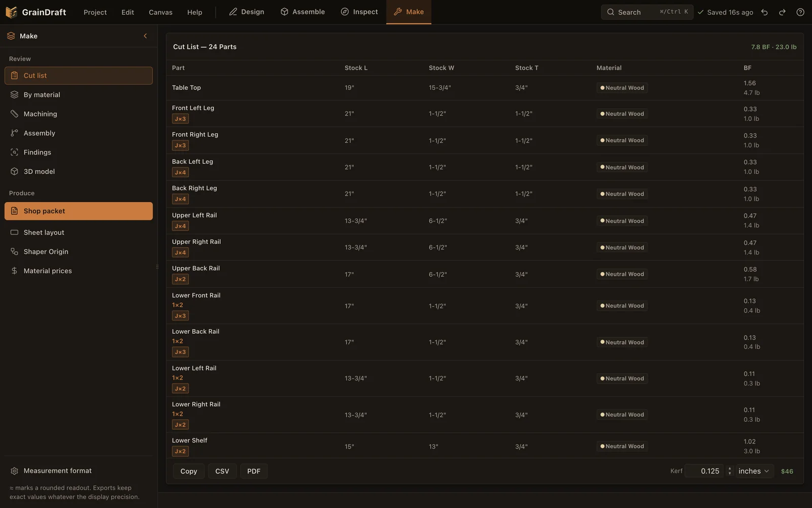Adjust Kerf with the stepper arrows
The height and width of the screenshot is (508, 812).
point(729,471)
